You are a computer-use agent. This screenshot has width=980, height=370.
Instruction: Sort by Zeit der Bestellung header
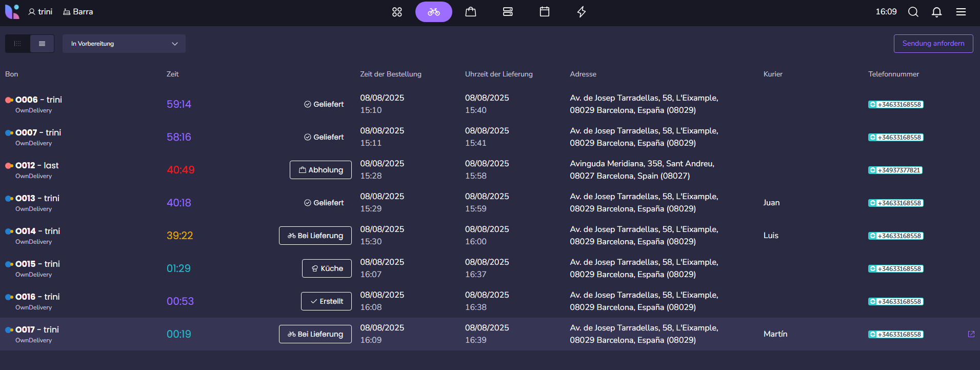point(391,74)
